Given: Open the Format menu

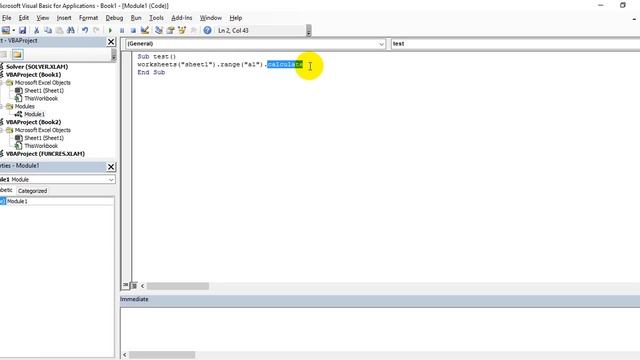Looking at the screenshot, I should coord(88,18).
